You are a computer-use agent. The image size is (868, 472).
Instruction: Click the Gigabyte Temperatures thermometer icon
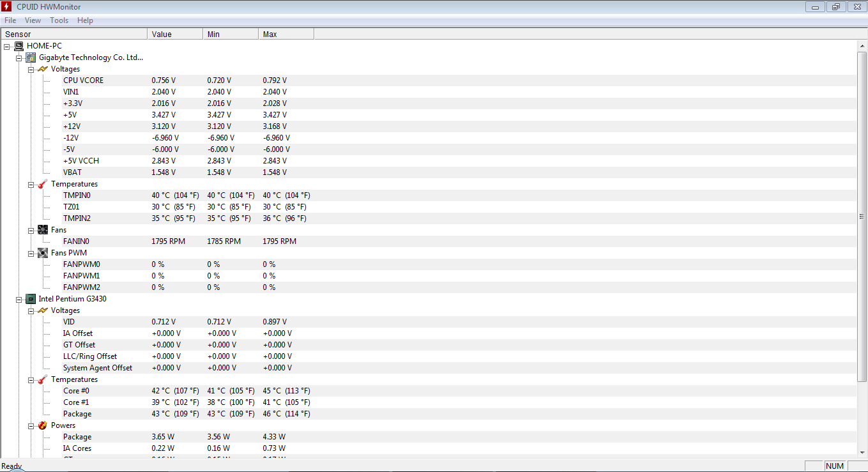click(42, 184)
